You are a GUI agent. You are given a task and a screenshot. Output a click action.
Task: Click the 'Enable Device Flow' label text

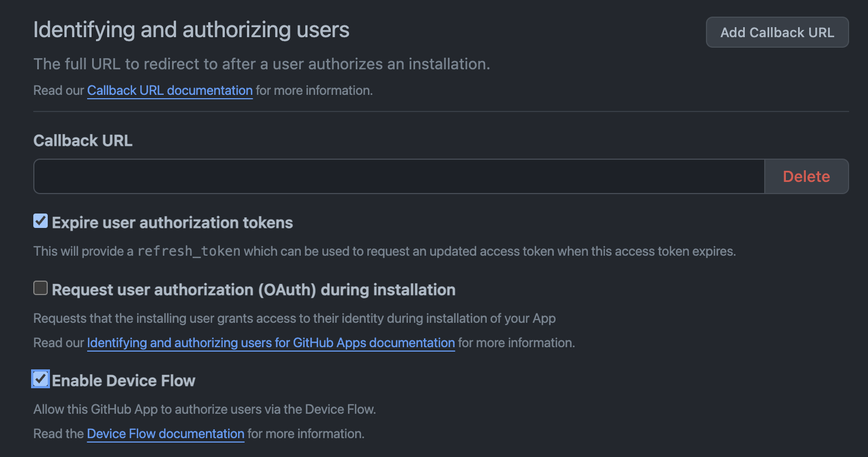(x=123, y=381)
